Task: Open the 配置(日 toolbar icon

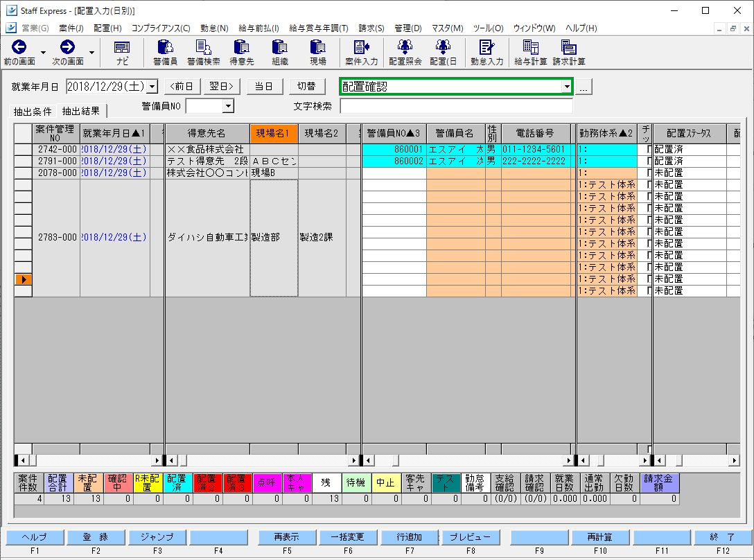Action: tap(443, 53)
